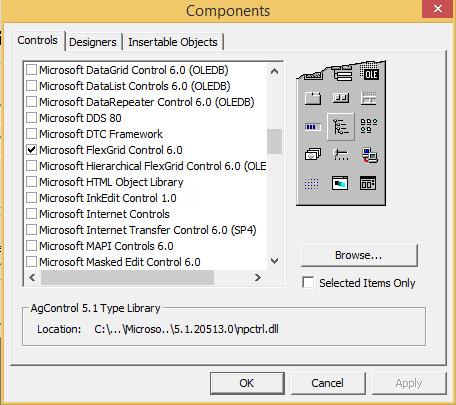Tick Microsoft MAPI Controls 6.0 checkbox
This screenshot has width=456, height=405.
point(31,246)
